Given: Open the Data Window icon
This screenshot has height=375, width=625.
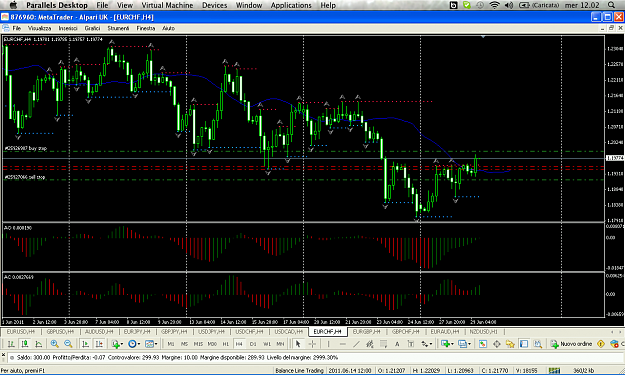Looking at the screenshot, I should [x=497, y=344].
